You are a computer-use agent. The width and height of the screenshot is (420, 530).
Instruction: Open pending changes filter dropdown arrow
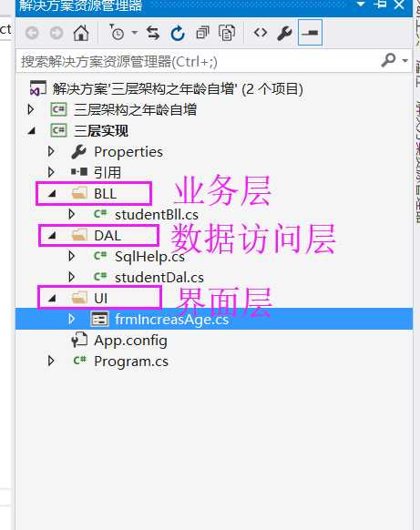[135, 33]
